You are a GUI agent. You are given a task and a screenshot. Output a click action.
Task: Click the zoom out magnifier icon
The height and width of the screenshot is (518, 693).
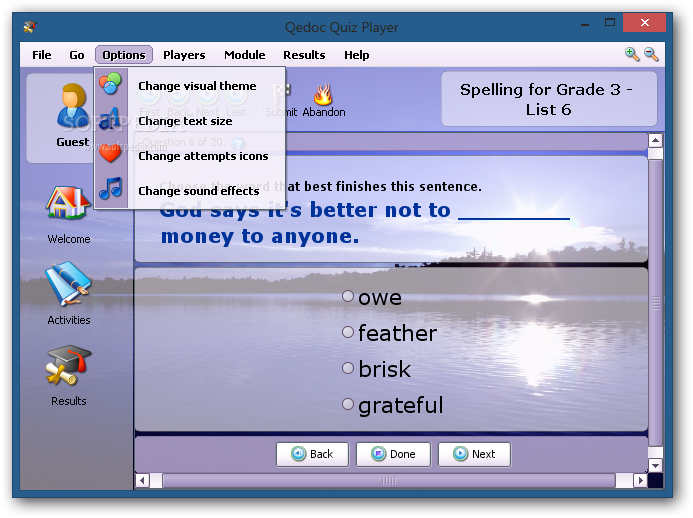pyautogui.click(x=651, y=54)
